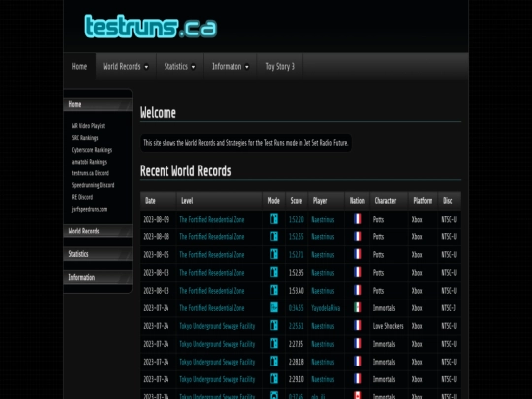Open the World Records dropdown in the top navigation

coord(125,67)
